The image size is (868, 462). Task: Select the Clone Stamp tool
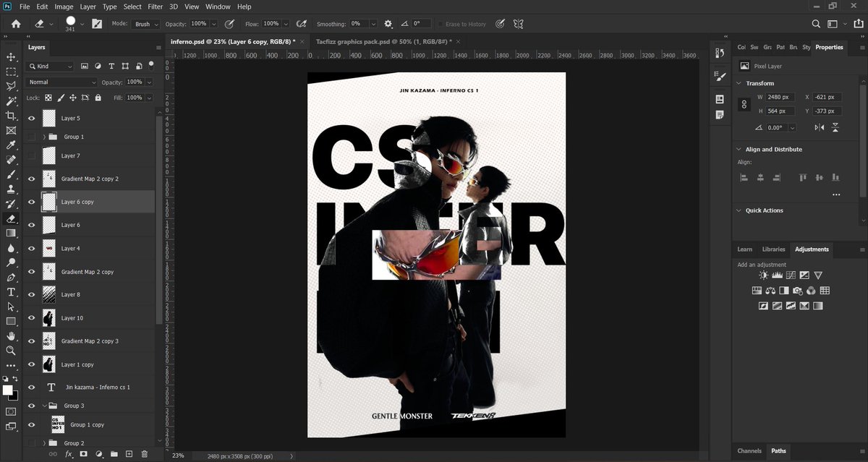coord(11,189)
